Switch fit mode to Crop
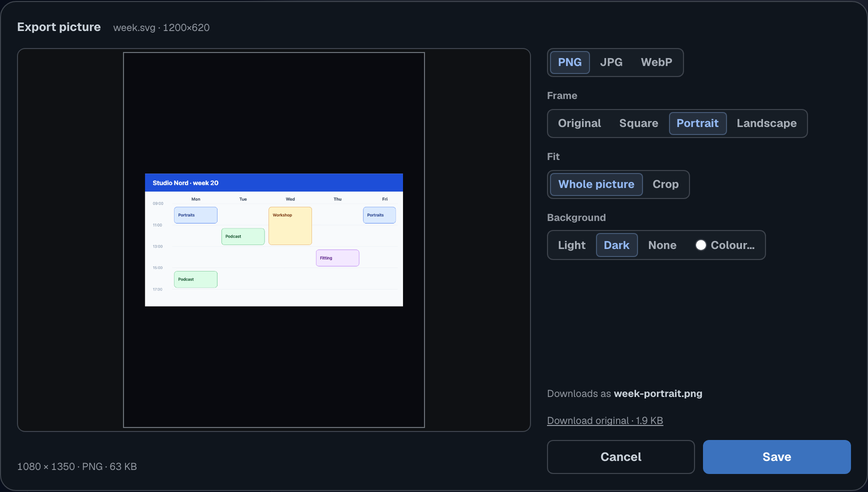The height and width of the screenshot is (492, 868). (666, 184)
